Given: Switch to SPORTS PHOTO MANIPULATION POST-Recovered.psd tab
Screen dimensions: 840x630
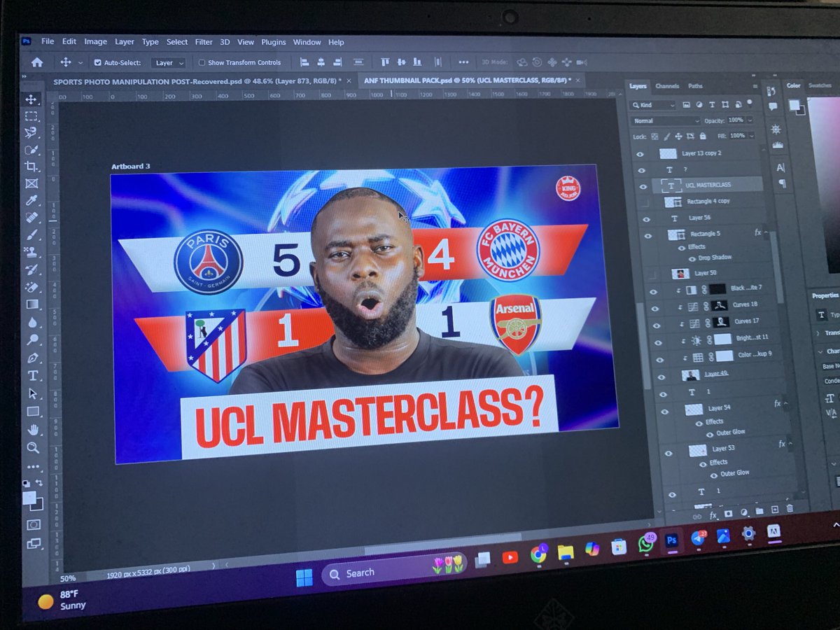Looking at the screenshot, I should click(x=197, y=80).
